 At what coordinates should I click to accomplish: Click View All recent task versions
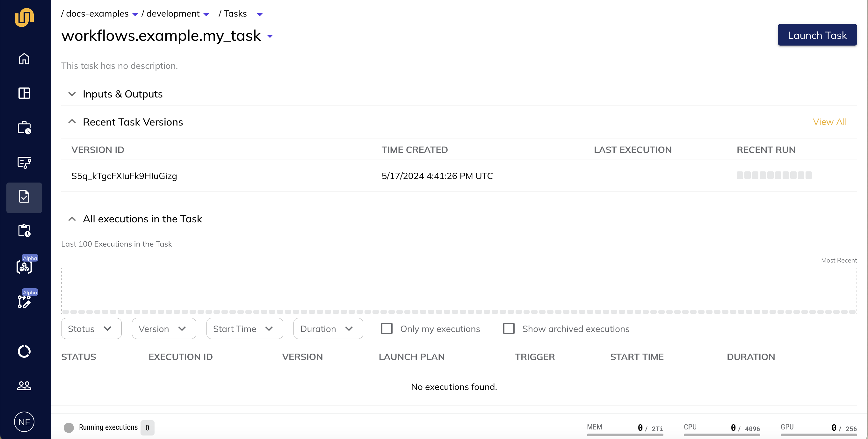pos(830,121)
